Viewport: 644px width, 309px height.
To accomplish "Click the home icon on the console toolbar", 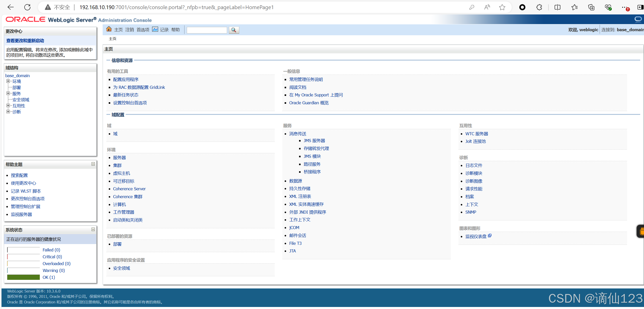I will coord(109,29).
